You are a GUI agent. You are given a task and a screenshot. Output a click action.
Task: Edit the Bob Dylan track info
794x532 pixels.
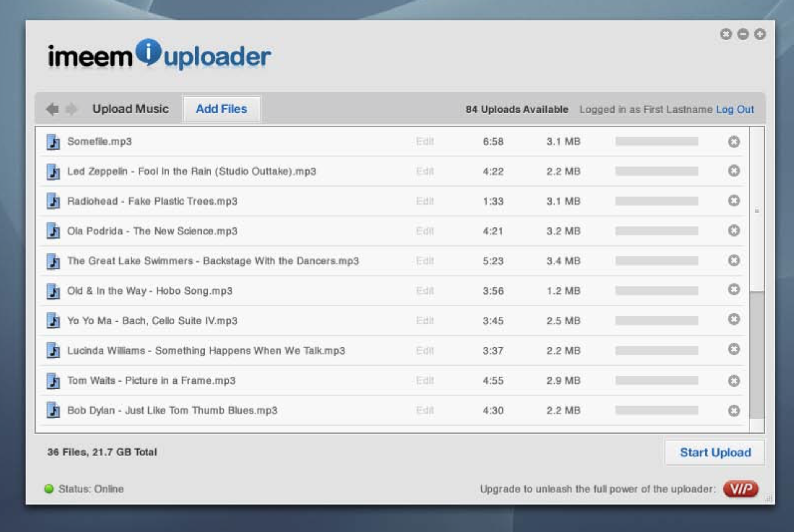425,410
